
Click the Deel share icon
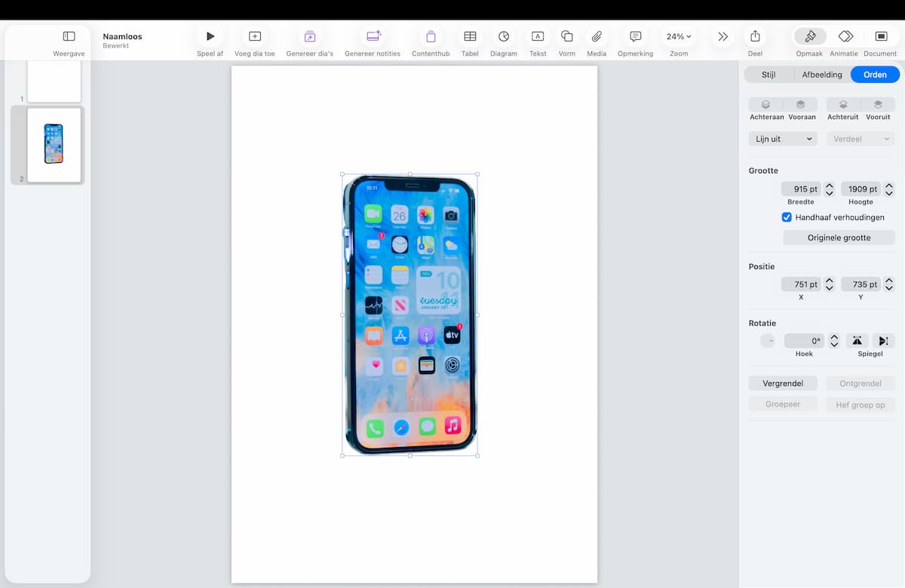(x=755, y=36)
